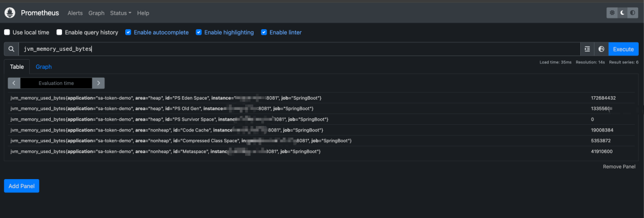Enable the Use local time checkbox

click(7, 32)
